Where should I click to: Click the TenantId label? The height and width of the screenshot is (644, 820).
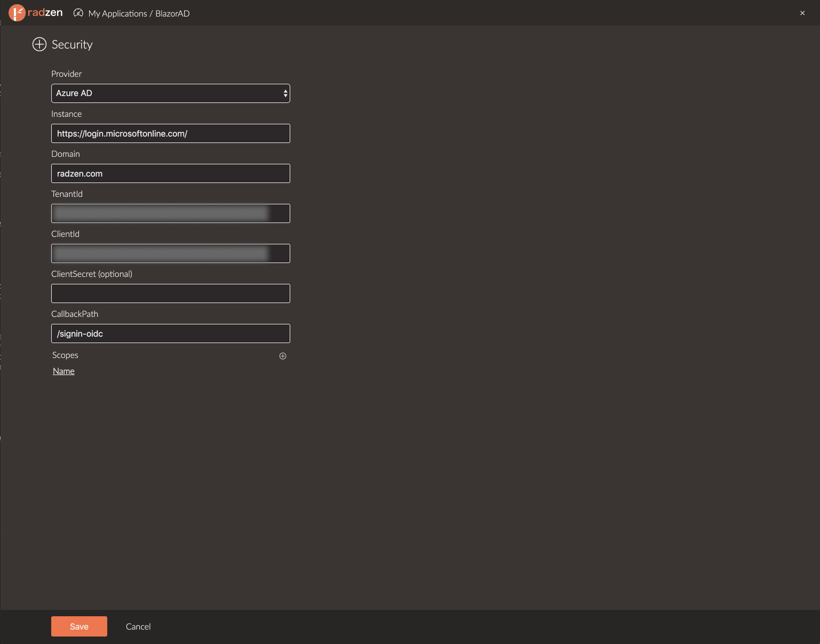67,194
